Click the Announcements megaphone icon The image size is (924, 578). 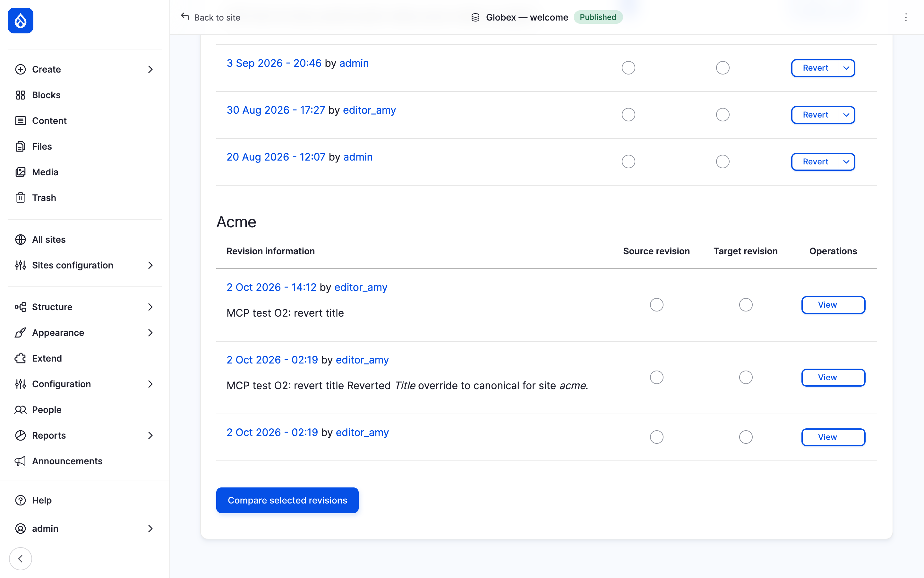21,461
